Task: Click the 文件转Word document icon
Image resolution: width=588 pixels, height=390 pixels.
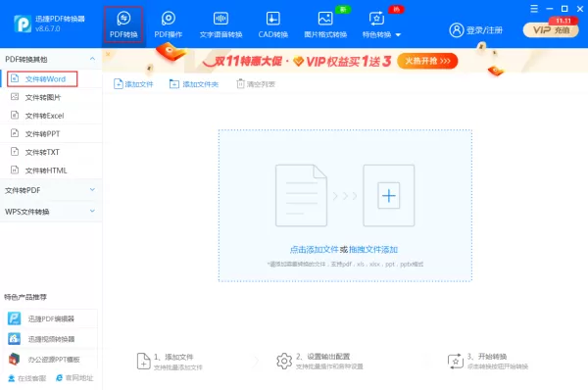Action: click(15, 78)
